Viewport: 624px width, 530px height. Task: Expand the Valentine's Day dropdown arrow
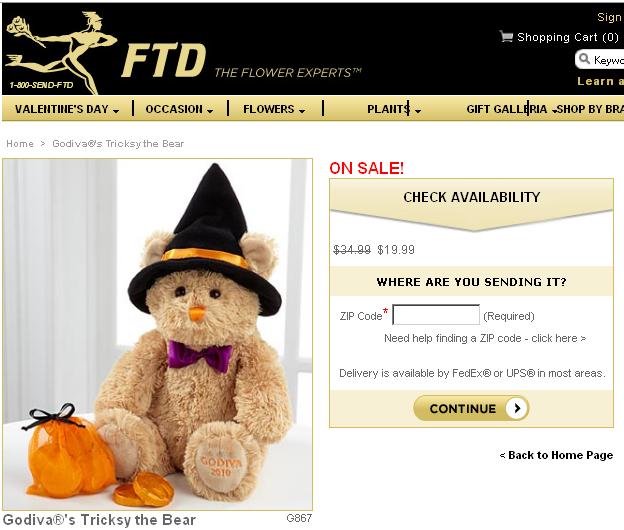pyautogui.click(x=116, y=111)
